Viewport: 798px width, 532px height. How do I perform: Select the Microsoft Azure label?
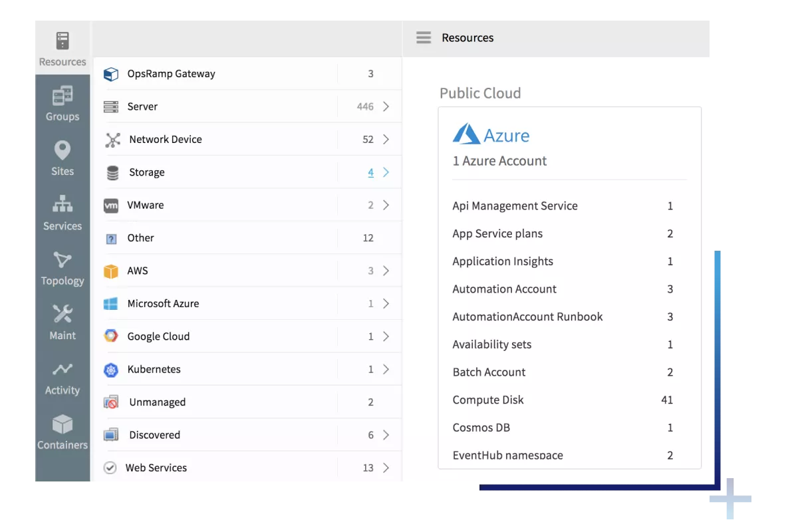coord(163,303)
